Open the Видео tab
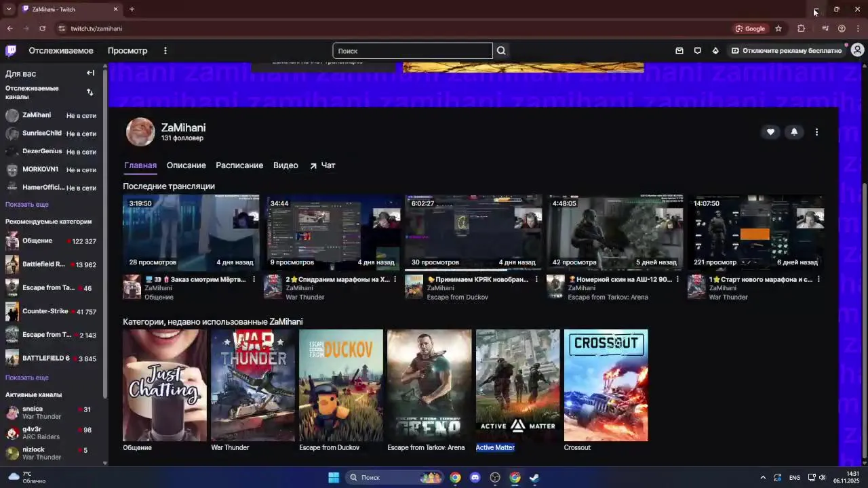Viewport: 868px width, 488px height. click(x=285, y=165)
